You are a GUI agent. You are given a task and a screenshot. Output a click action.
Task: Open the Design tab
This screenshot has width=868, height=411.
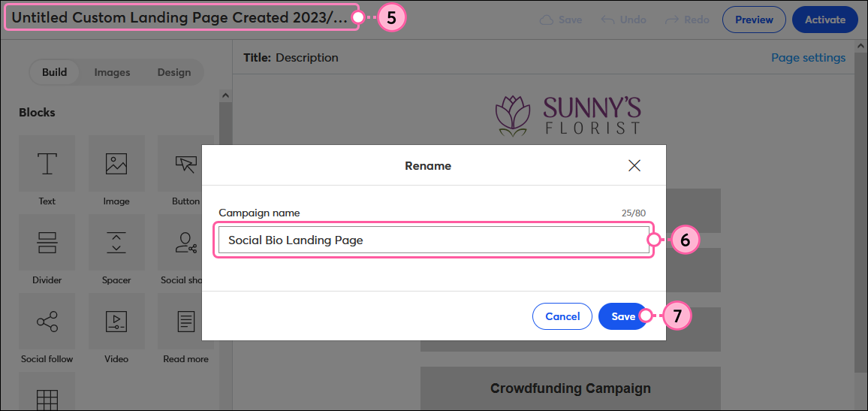coord(173,73)
